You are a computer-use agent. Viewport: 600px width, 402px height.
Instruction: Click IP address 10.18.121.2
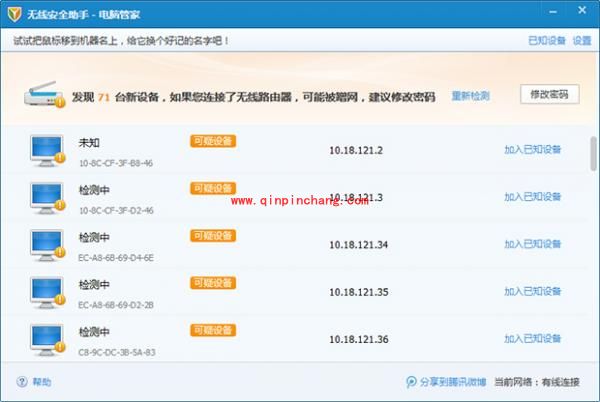356,150
